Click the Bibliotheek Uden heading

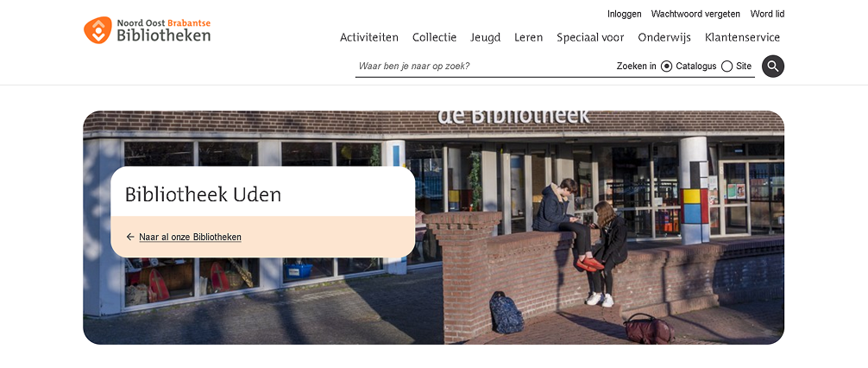pyautogui.click(x=203, y=194)
